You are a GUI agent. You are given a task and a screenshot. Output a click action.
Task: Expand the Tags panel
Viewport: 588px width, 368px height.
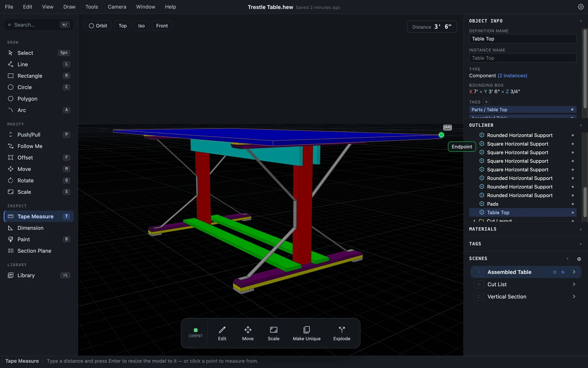pos(581,244)
